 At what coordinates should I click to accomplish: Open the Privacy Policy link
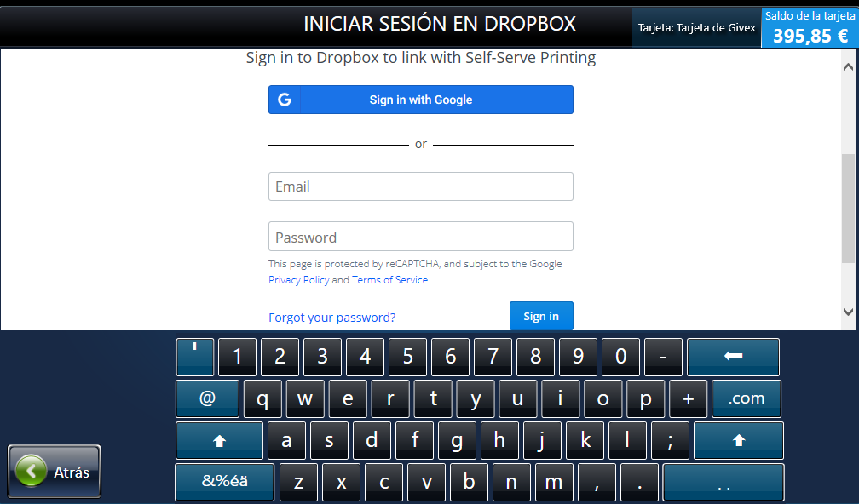click(x=298, y=279)
